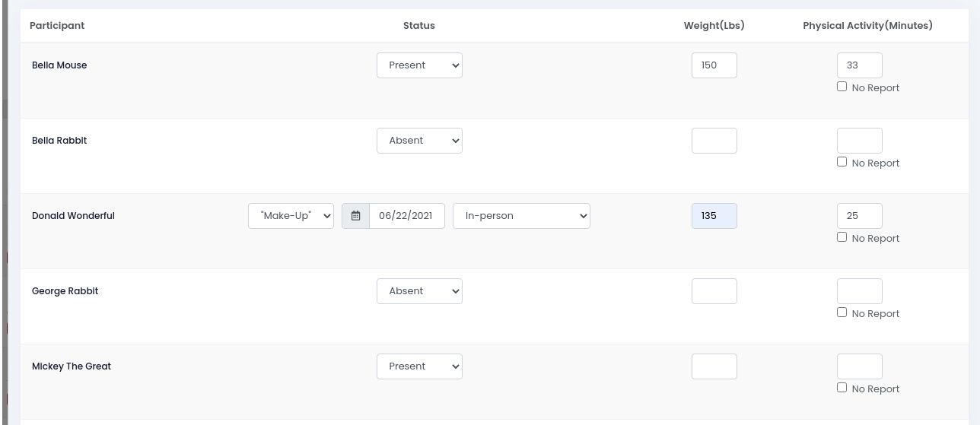
Task: Click Bella Rabbit empty weight field
Action: tap(714, 141)
